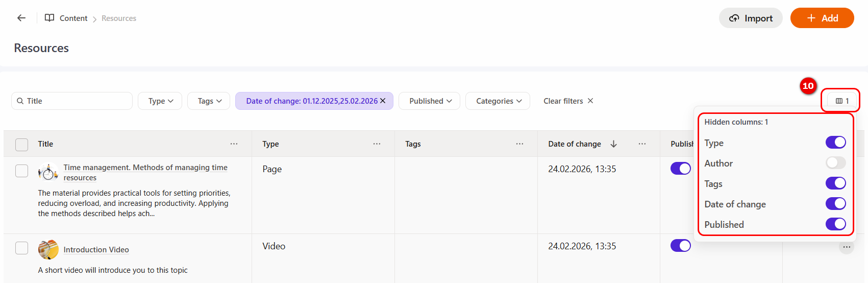This screenshot has width=868, height=283.
Task: Select the Time management row checkbox
Action: pyautogui.click(x=22, y=171)
